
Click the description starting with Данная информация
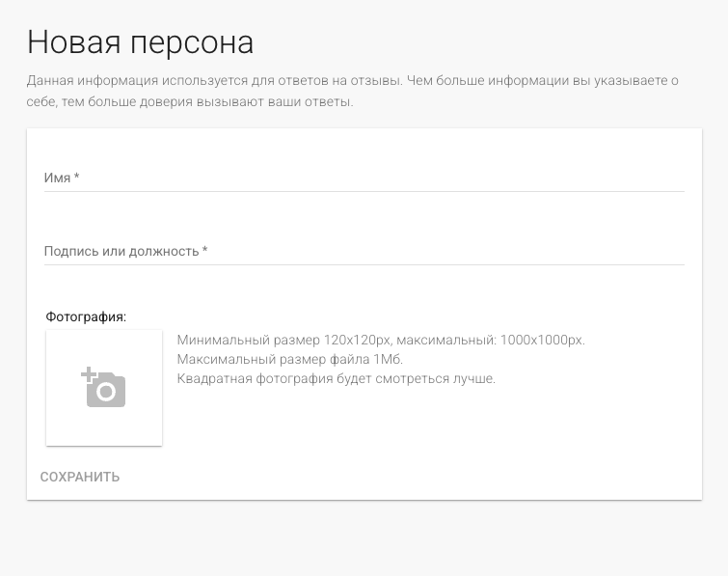(352, 91)
